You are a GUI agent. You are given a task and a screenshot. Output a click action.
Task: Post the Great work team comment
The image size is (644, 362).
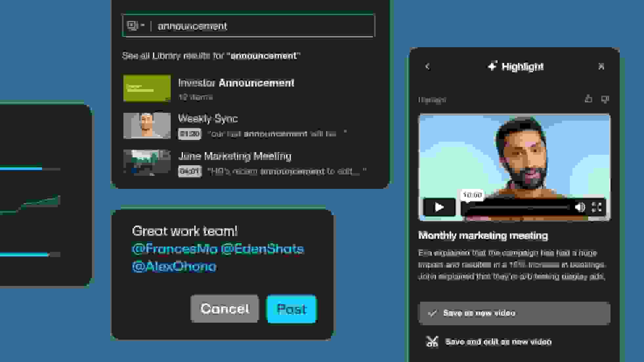click(291, 309)
